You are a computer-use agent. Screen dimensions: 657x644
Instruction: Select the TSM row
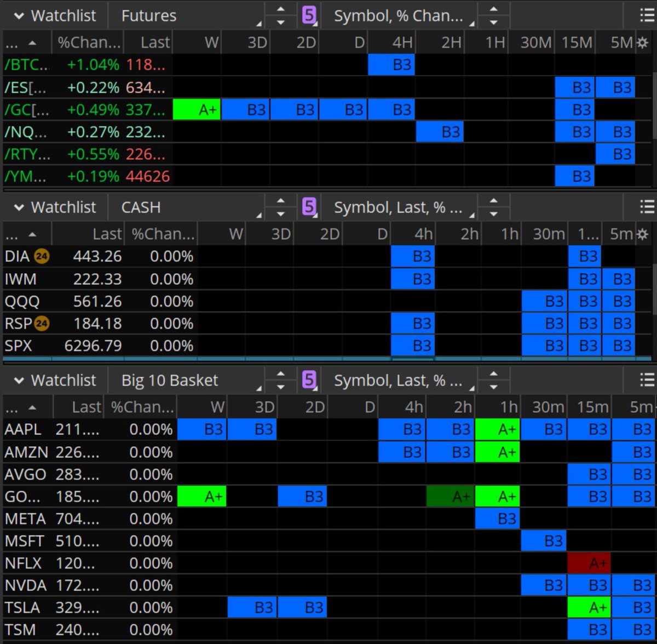point(328,630)
